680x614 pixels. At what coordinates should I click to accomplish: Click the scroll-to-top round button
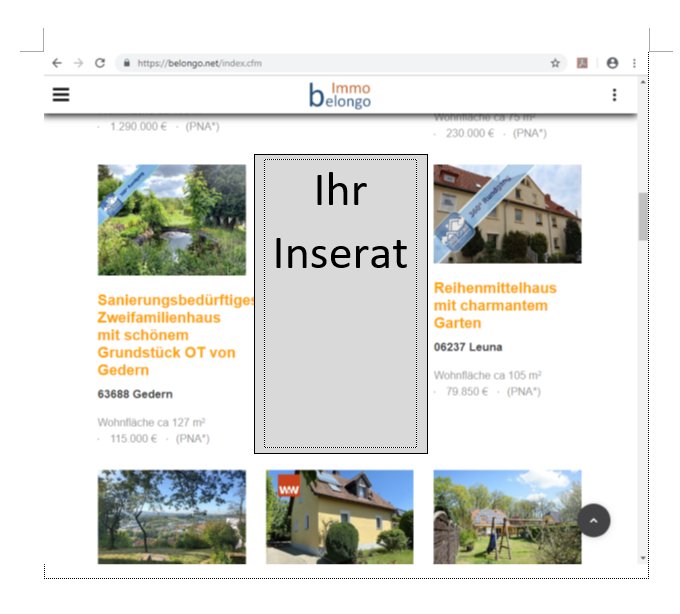click(594, 520)
